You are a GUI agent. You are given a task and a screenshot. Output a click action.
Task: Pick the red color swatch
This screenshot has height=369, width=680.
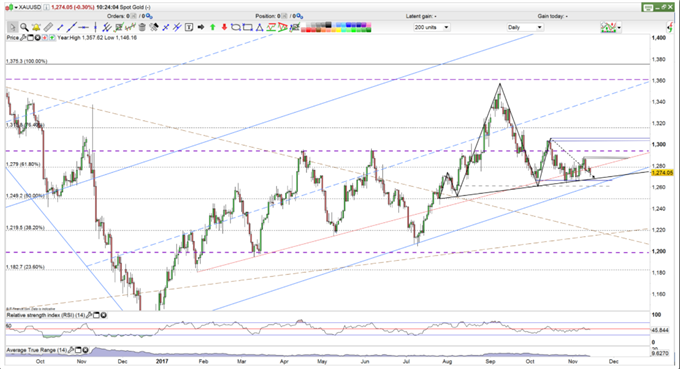coord(308,30)
